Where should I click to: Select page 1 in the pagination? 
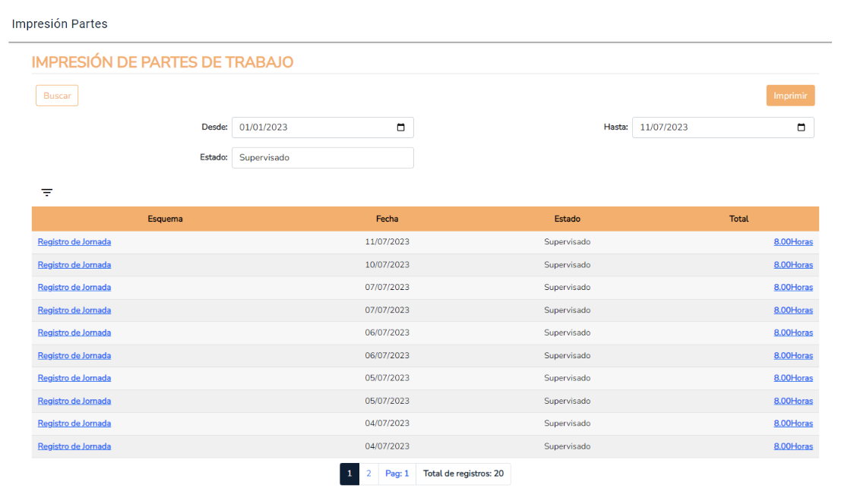pyautogui.click(x=349, y=474)
